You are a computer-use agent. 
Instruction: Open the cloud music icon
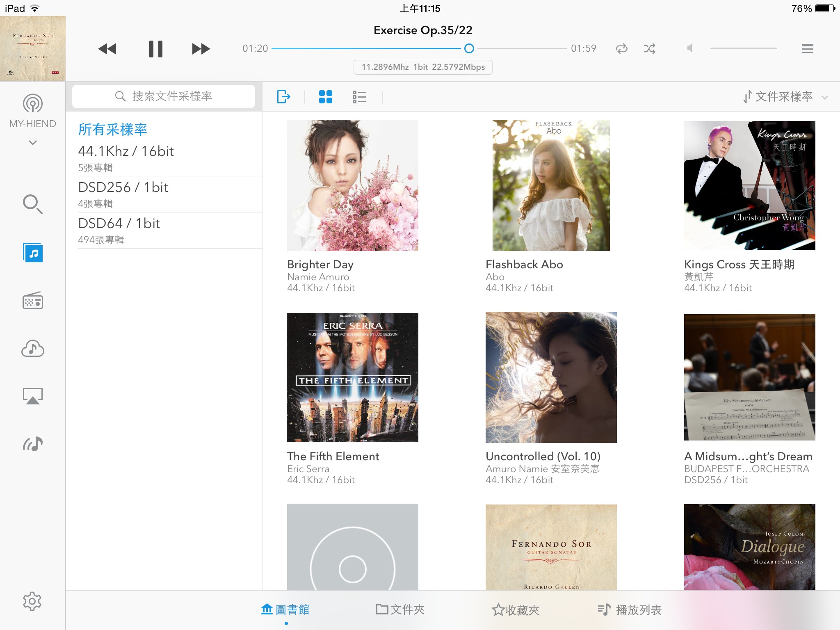tap(33, 349)
